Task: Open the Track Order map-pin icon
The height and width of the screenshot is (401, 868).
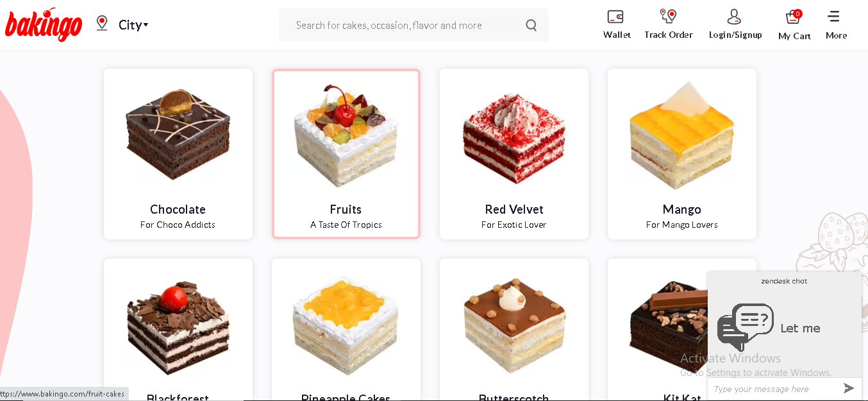Action: (x=668, y=16)
